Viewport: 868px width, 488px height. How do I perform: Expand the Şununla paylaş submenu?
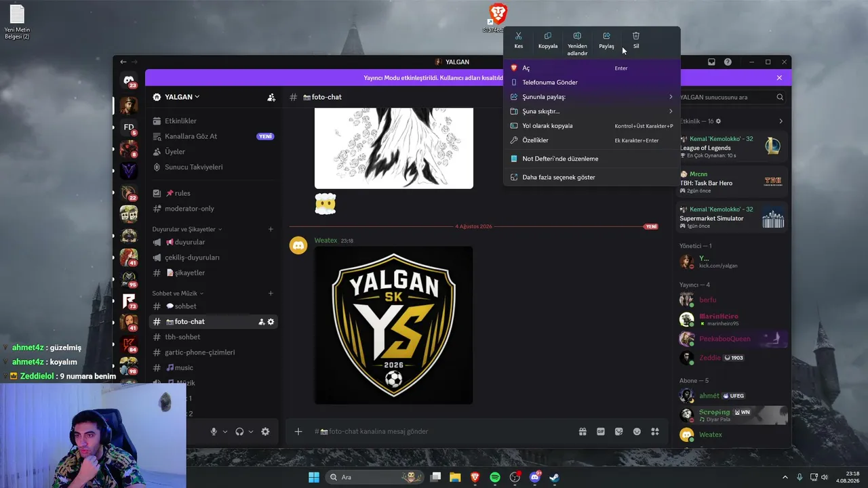591,97
